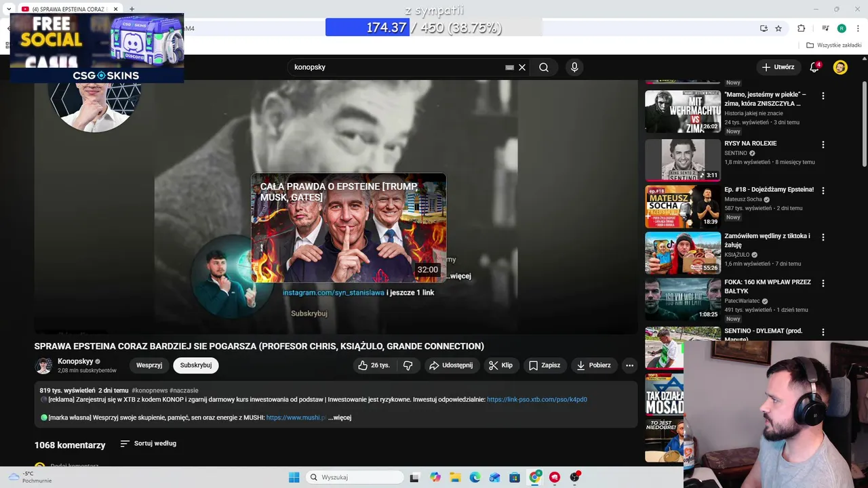The image size is (868, 488).
Task: Open the link-pso.xtb.com link in the description
Action: click(537, 400)
